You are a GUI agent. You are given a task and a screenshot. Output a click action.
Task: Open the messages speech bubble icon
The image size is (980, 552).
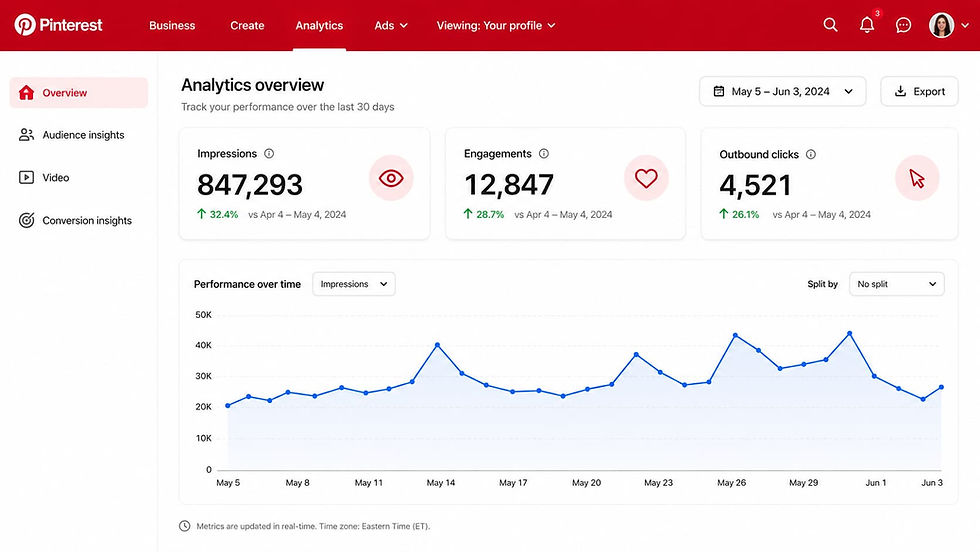pyautogui.click(x=903, y=25)
